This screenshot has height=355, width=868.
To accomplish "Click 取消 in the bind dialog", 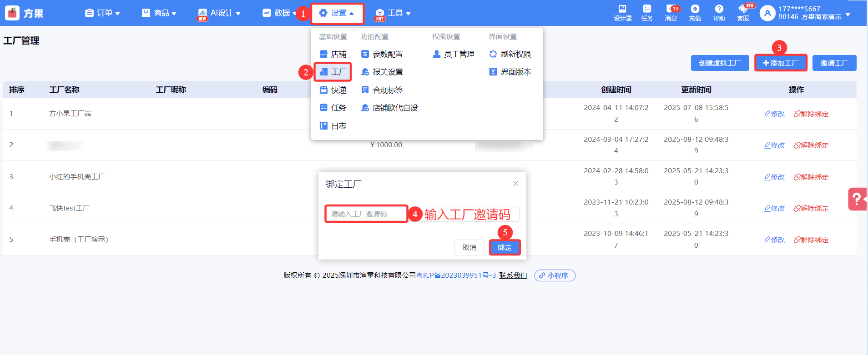I will [x=469, y=248].
